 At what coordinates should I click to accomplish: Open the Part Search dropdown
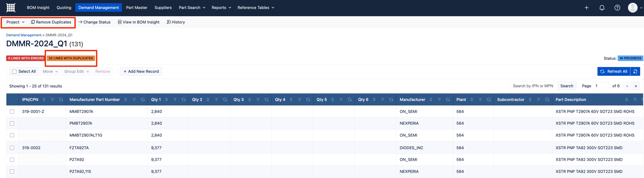(192, 8)
